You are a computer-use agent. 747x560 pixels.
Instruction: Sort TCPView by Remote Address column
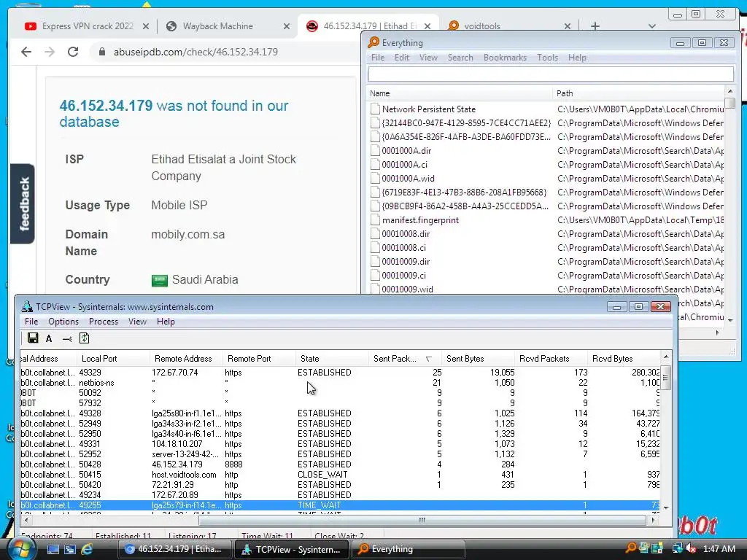point(186,359)
